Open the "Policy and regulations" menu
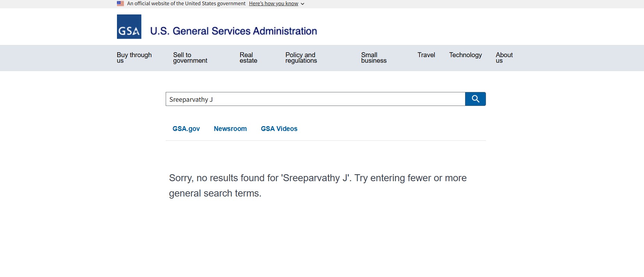 [x=301, y=57]
